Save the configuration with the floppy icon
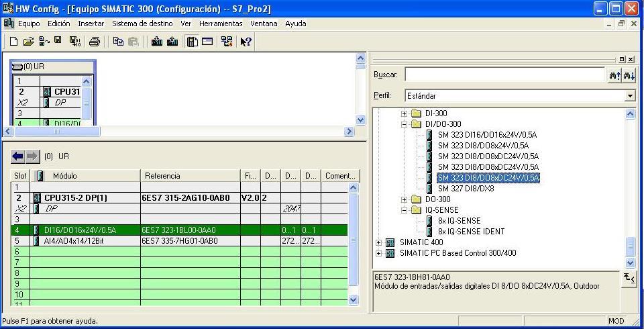Image resolution: width=644 pixels, height=329 pixels. coord(58,41)
